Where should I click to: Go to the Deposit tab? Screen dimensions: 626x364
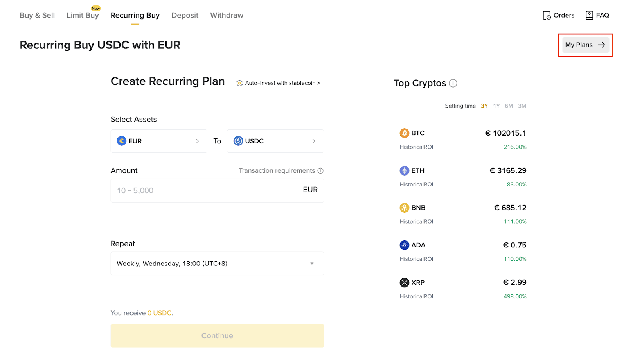pyautogui.click(x=185, y=15)
